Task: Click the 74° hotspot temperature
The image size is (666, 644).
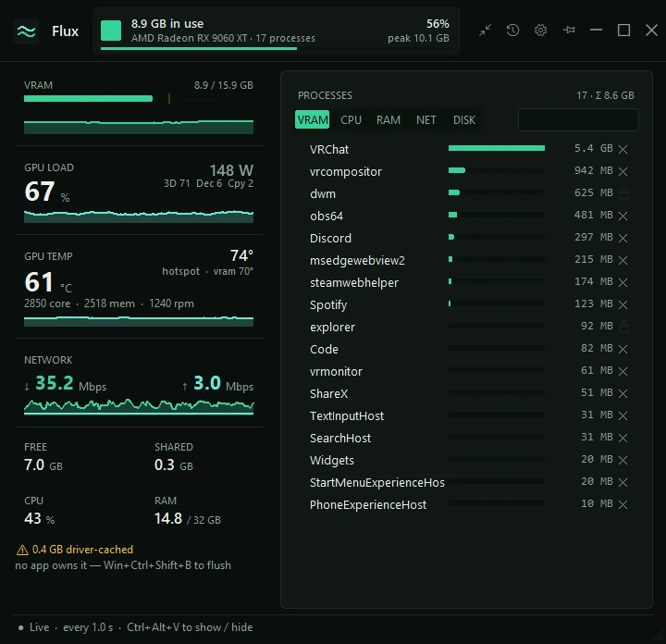Action: pos(241,255)
